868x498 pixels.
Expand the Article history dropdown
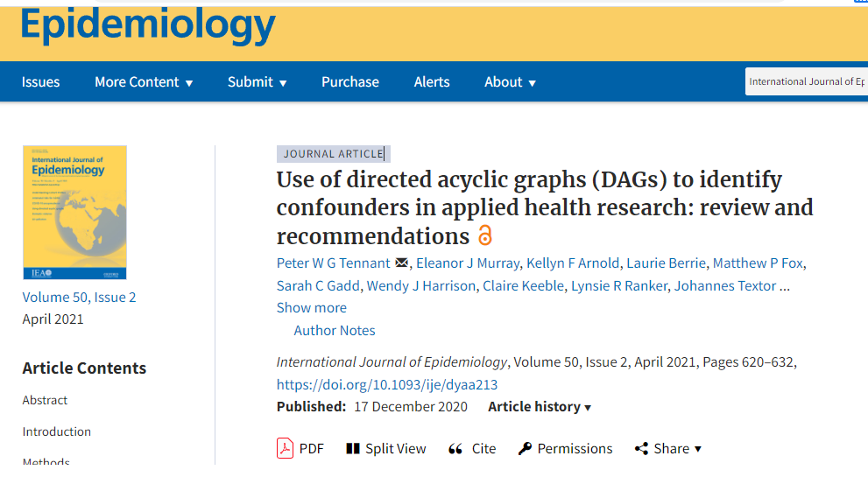point(540,407)
